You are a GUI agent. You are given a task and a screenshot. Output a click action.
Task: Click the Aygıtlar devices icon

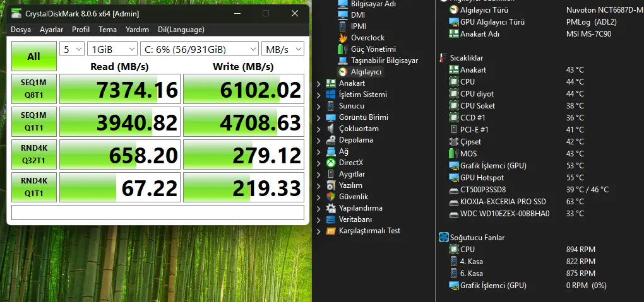331,174
